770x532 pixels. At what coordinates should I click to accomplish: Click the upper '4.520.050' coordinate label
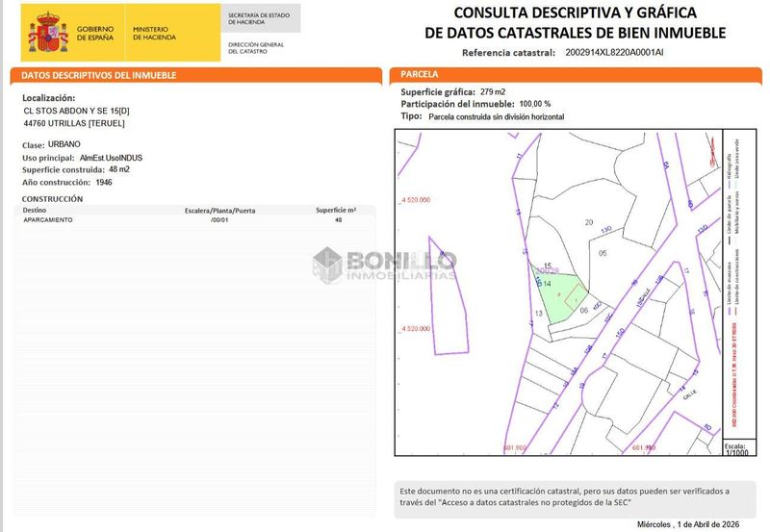click(416, 200)
